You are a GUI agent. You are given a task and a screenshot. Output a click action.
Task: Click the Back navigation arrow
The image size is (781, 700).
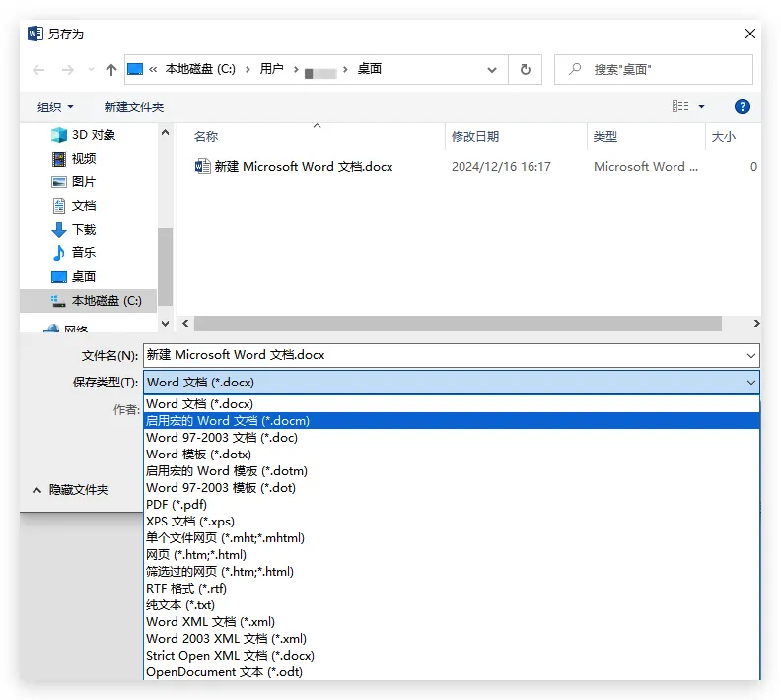[x=38, y=70]
